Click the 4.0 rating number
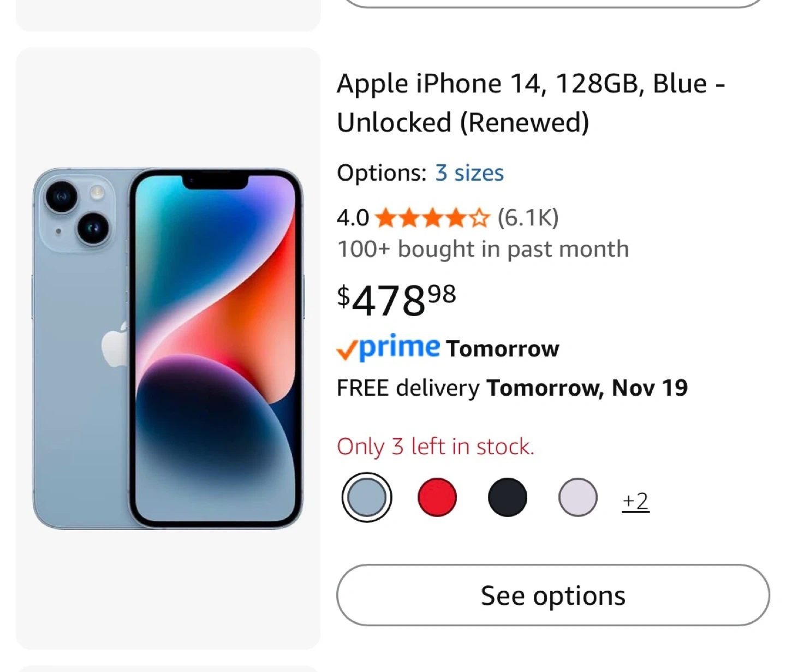 [x=353, y=218]
